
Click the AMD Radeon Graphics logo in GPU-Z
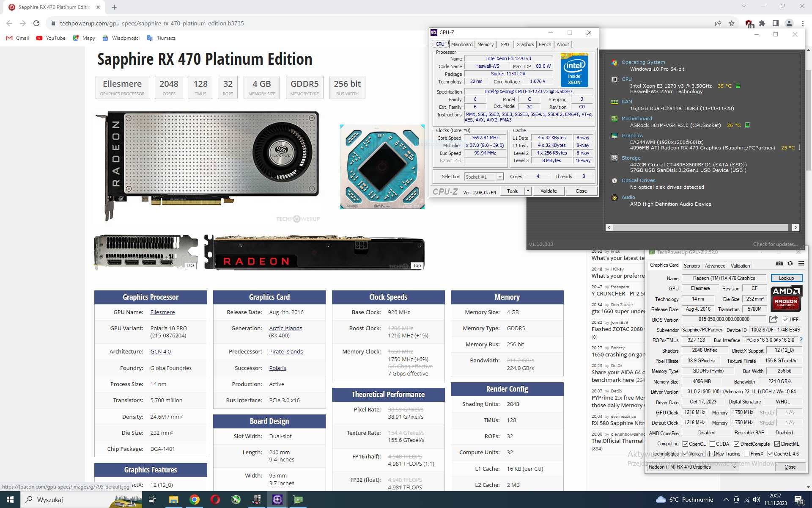tap(786, 298)
